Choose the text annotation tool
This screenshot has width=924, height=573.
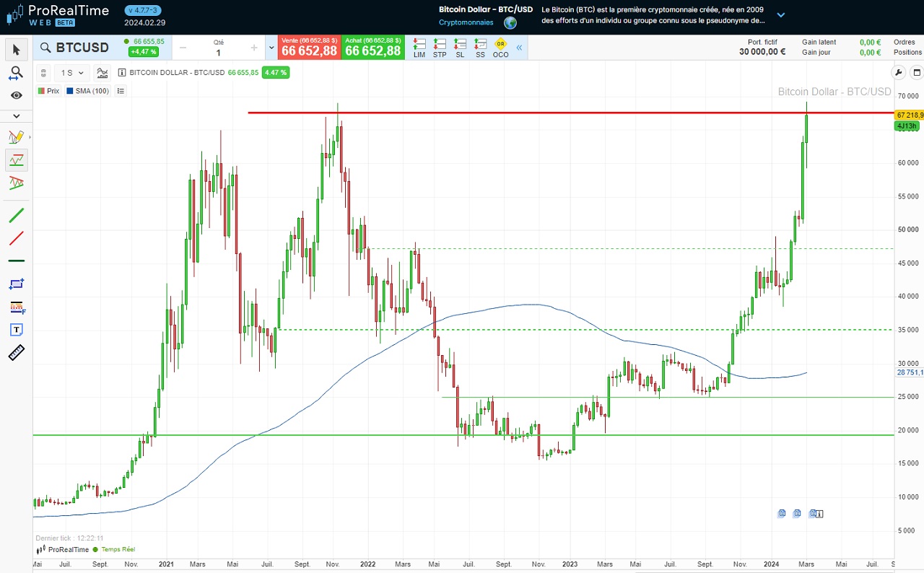tap(16, 330)
